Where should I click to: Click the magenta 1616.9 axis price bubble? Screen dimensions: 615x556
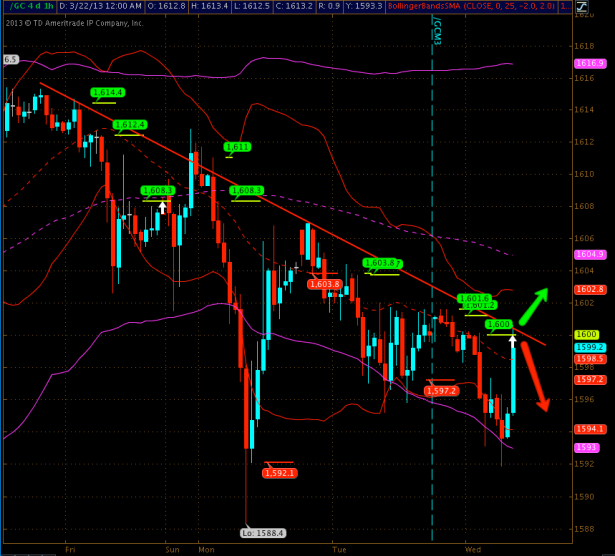[587, 63]
